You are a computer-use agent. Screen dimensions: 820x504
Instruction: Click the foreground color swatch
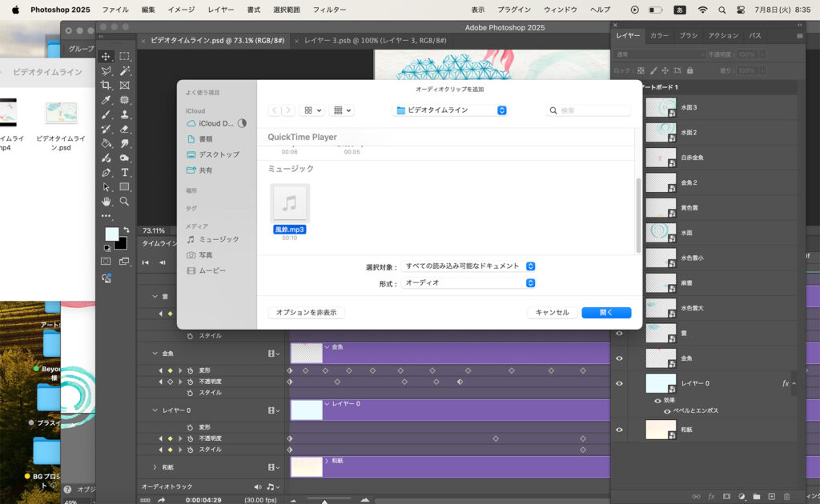[x=111, y=234]
